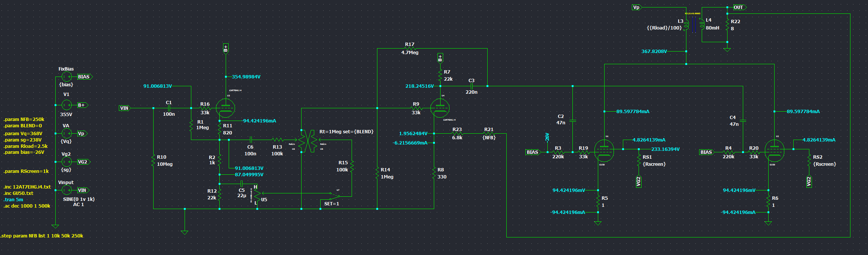Image resolution: width=868 pixels, height=255 pixels.
Task: Select the .ac dec 1000 directive
Action: point(27,206)
